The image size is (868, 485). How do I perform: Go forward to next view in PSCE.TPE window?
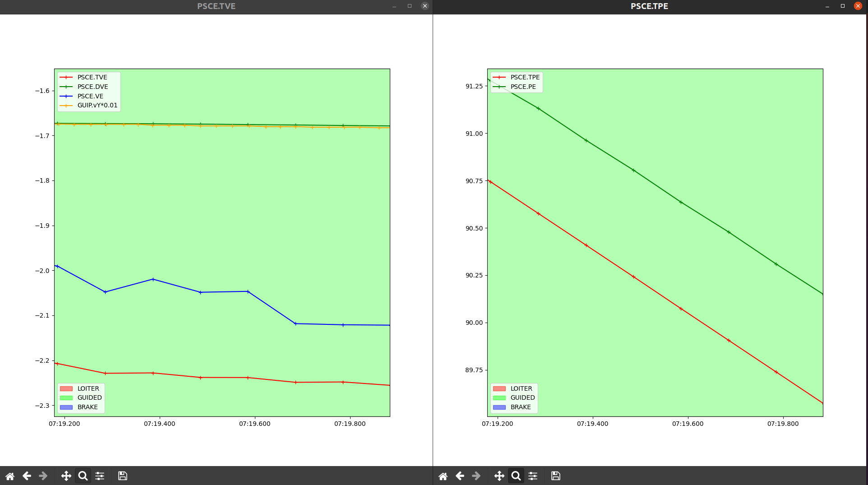point(476,476)
